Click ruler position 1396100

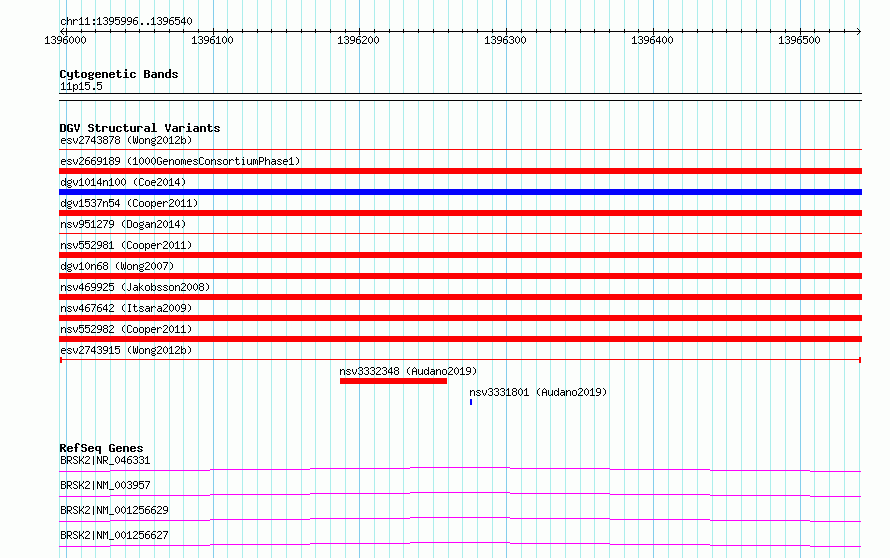[212, 40]
